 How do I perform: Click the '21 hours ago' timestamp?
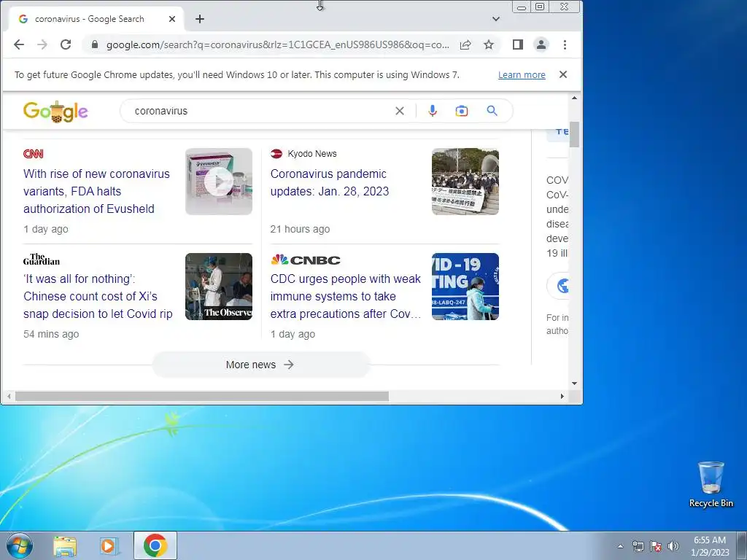click(300, 229)
